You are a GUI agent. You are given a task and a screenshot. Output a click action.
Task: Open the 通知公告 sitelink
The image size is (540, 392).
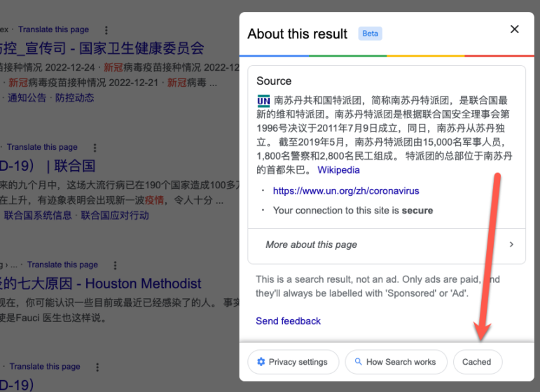tap(27, 98)
